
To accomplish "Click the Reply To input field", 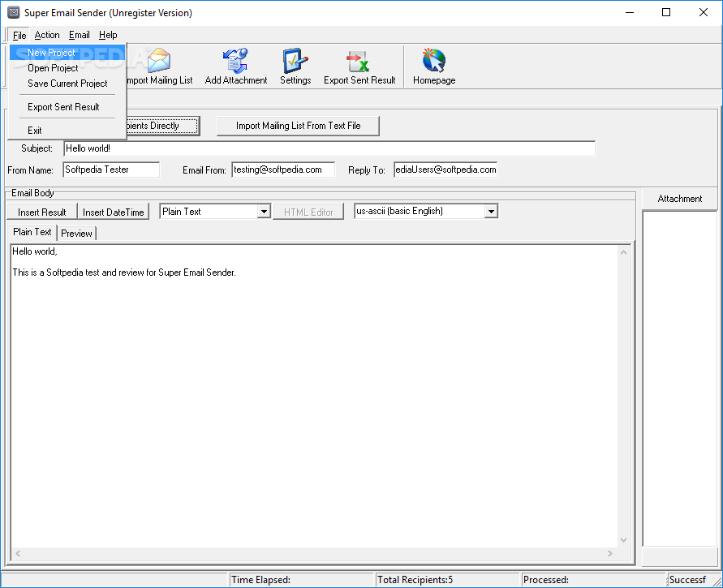I will (445, 170).
